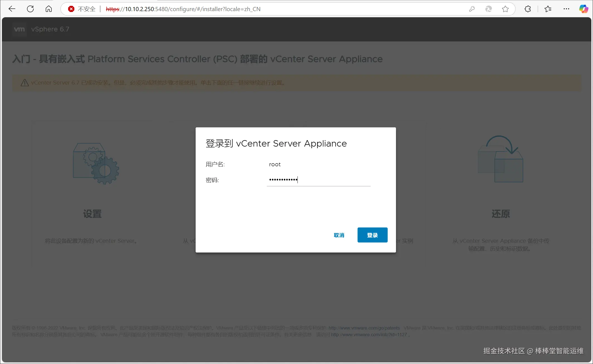
Task: Click the vm logo in header
Action: (x=19, y=29)
